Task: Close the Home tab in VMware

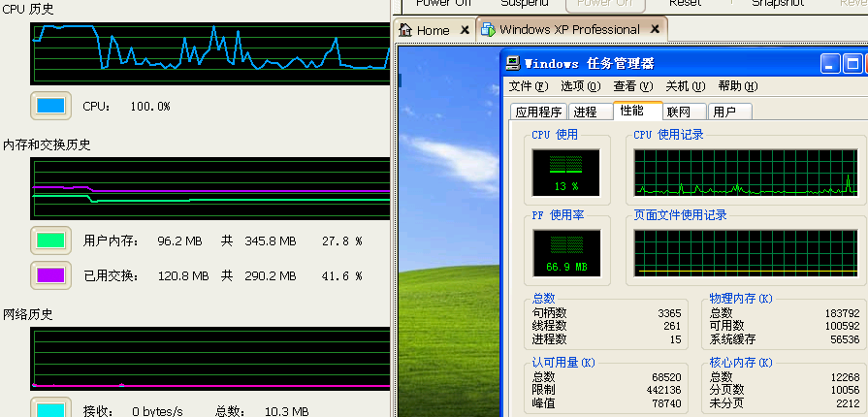Action: (465, 30)
